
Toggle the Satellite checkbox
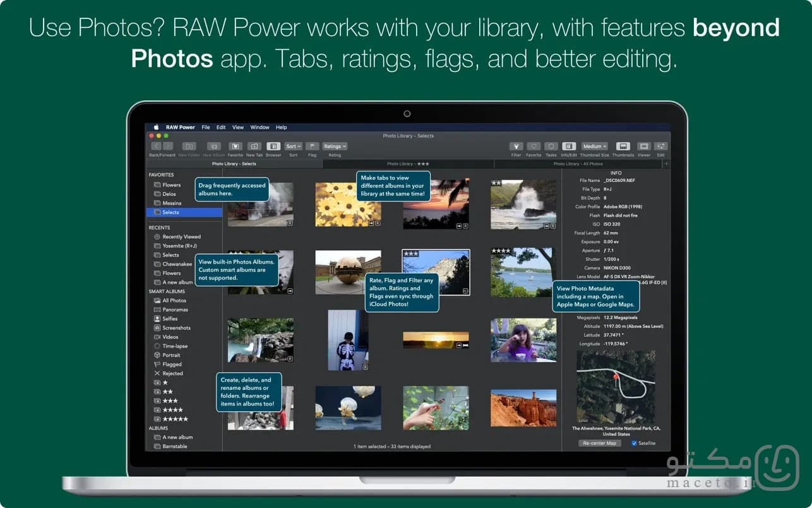[x=634, y=444]
